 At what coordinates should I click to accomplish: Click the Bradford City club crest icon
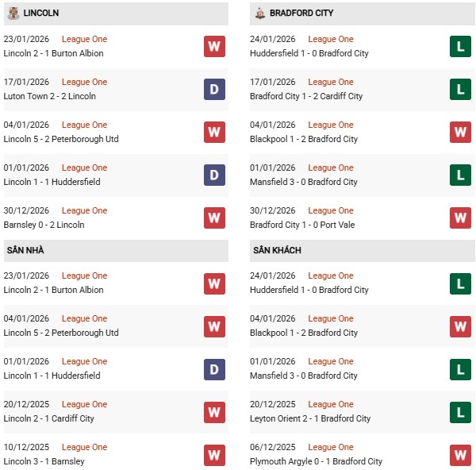pos(260,13)
